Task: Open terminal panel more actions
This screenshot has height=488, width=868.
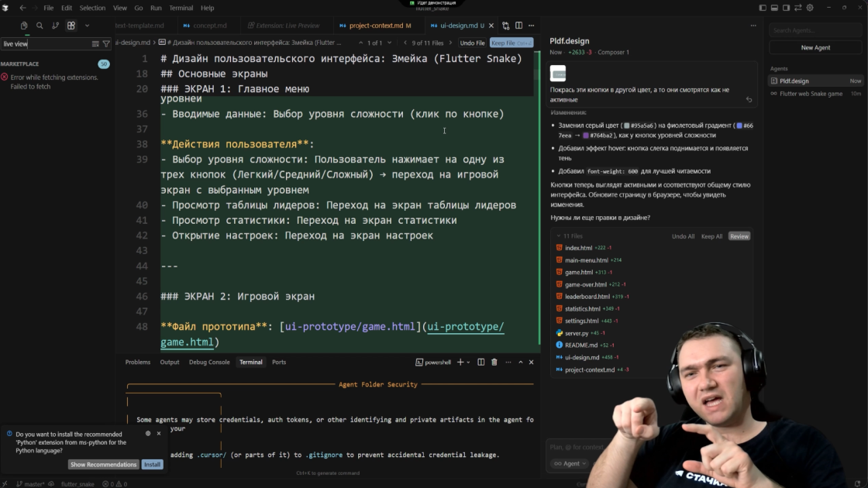Action: click(508, 362)
